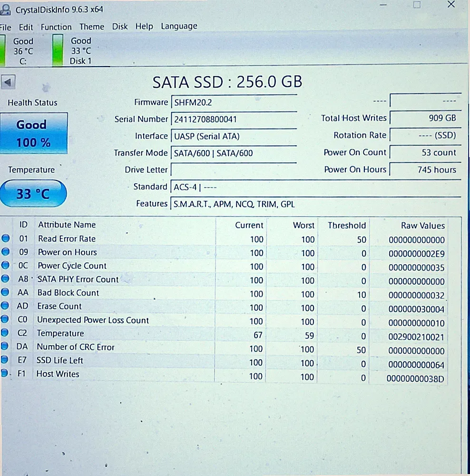470x476 pixels.
Task: Select the SATA PHY Error Count attribute name
Action: (x=78, y=279)
